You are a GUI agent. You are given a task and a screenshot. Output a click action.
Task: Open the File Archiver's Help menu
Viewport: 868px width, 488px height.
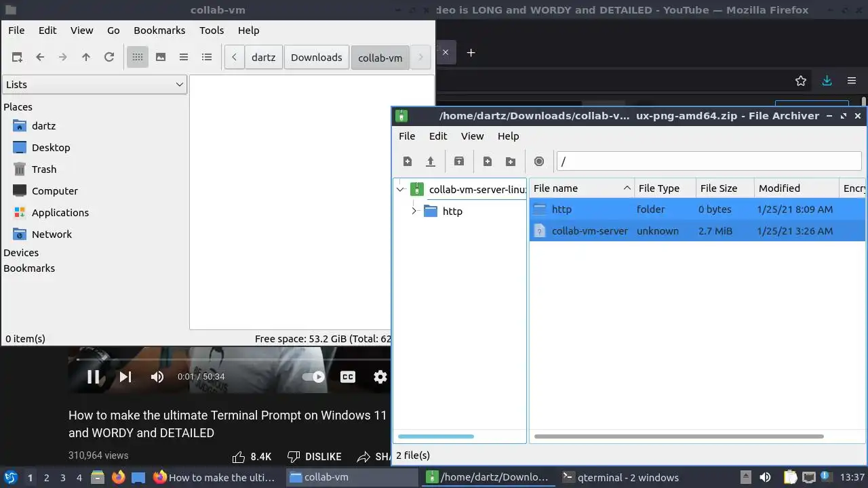508,136
